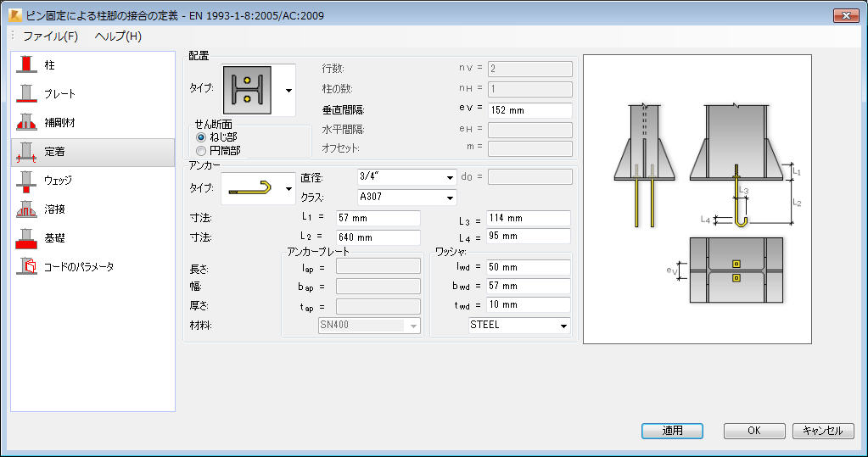
Task: Click the ワッシャ group label
Action: pos(451,252)
